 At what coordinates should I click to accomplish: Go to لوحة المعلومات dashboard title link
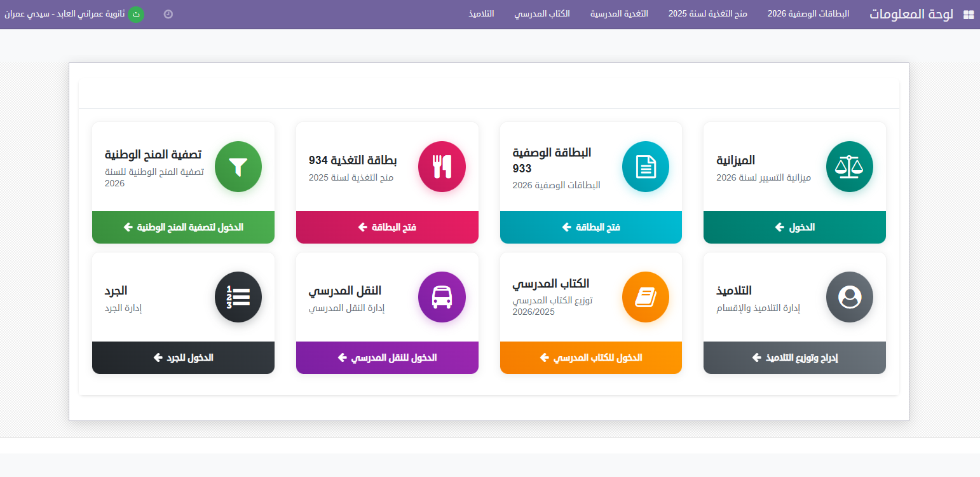click(911, 14)
